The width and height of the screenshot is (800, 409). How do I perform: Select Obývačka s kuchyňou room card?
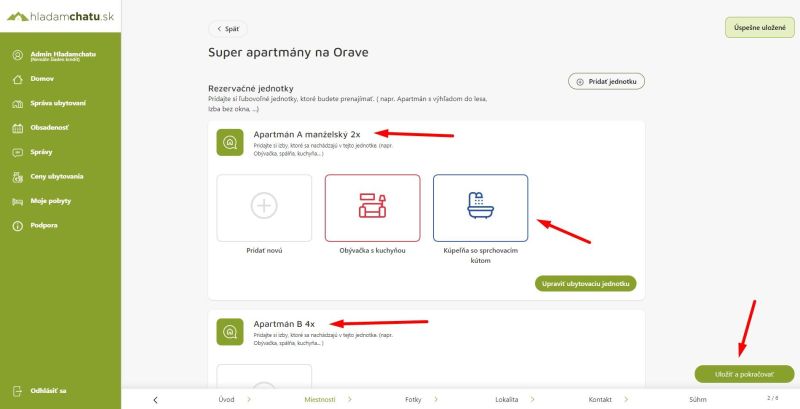[372, 208]
